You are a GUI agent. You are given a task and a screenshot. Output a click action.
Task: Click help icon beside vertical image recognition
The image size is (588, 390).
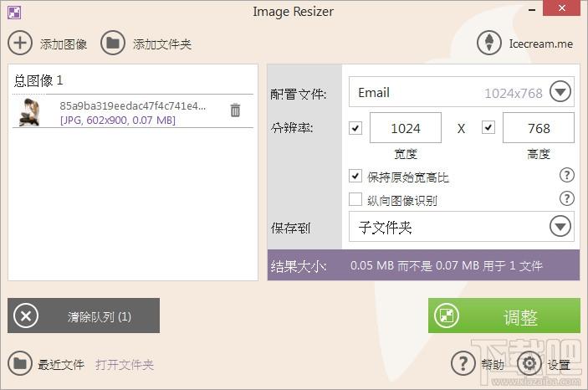tap(566, 198)
